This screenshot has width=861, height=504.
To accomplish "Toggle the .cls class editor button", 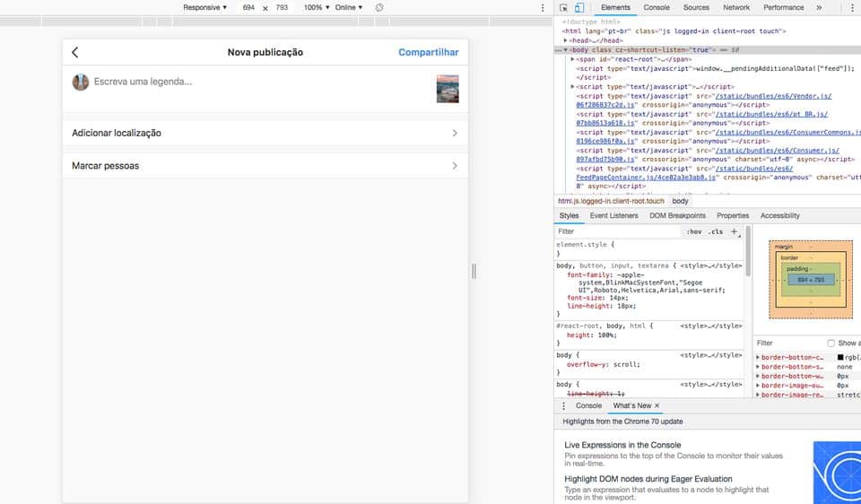I will point(716,231).
